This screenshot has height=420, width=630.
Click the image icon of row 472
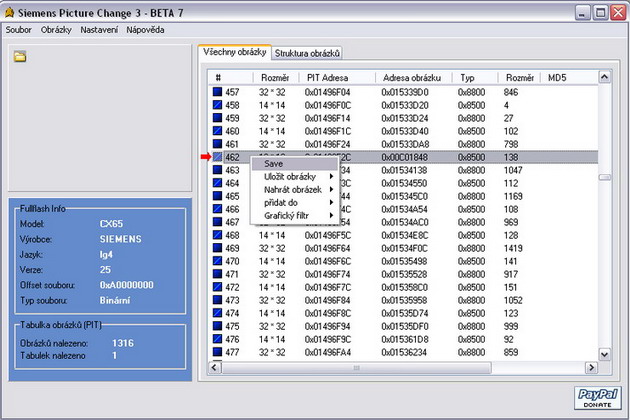pyautogui.click(x=217, y=287)
